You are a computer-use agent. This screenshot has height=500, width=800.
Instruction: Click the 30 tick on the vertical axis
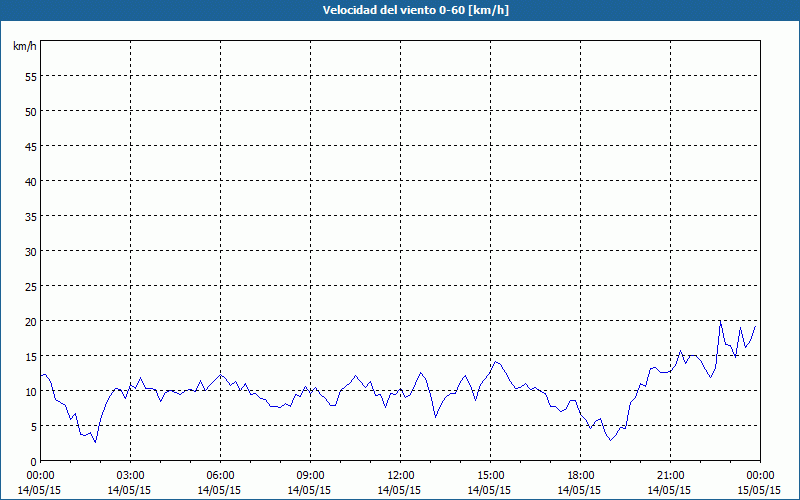point(30,251)
